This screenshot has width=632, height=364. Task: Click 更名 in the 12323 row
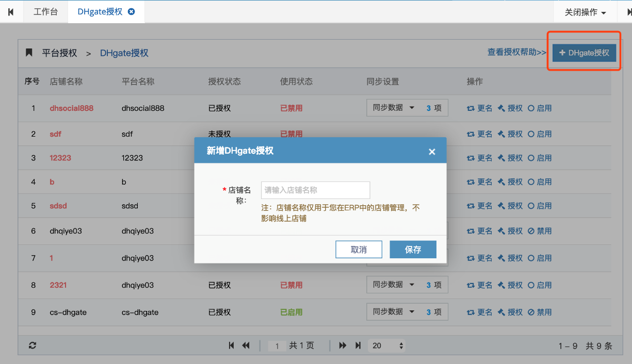(x=479, y=158)
